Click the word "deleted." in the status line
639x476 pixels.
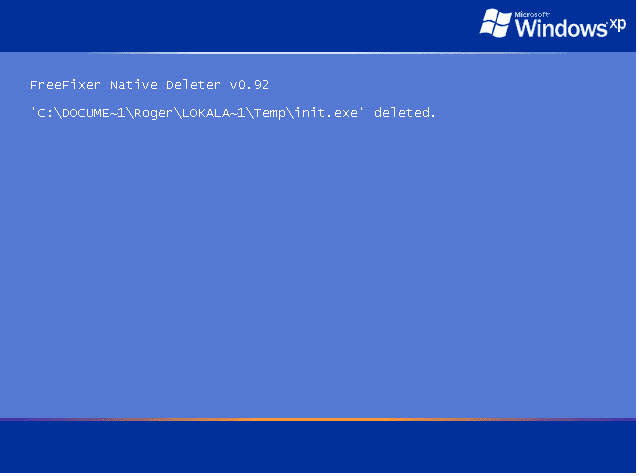click(405, 113)
